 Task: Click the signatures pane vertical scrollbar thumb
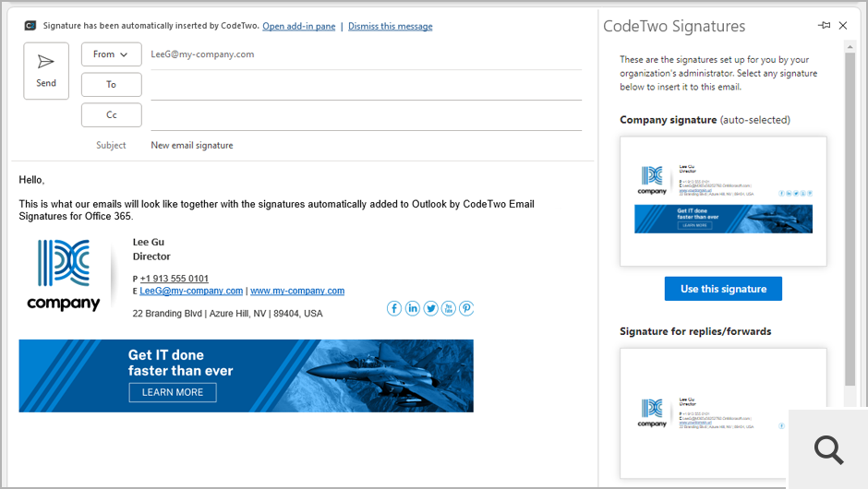850,220
